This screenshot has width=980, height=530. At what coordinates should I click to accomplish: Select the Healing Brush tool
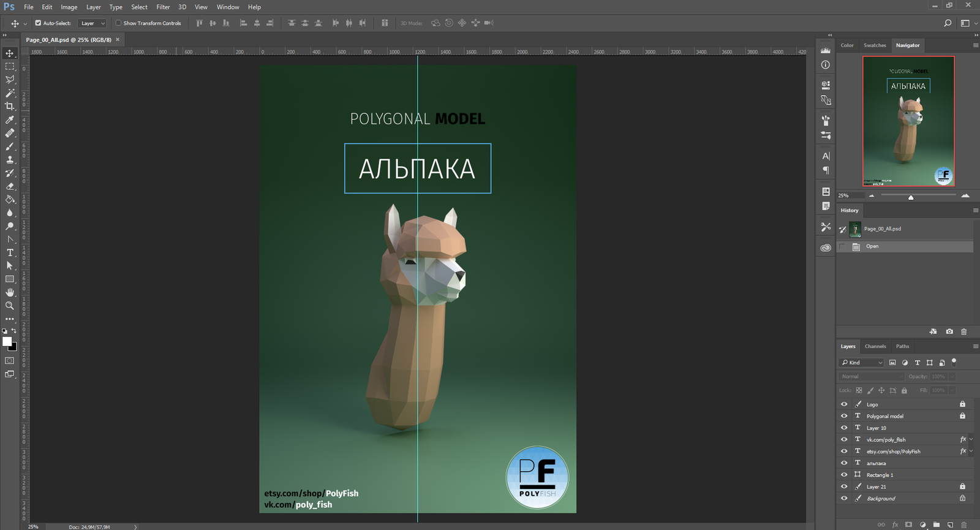10,133
